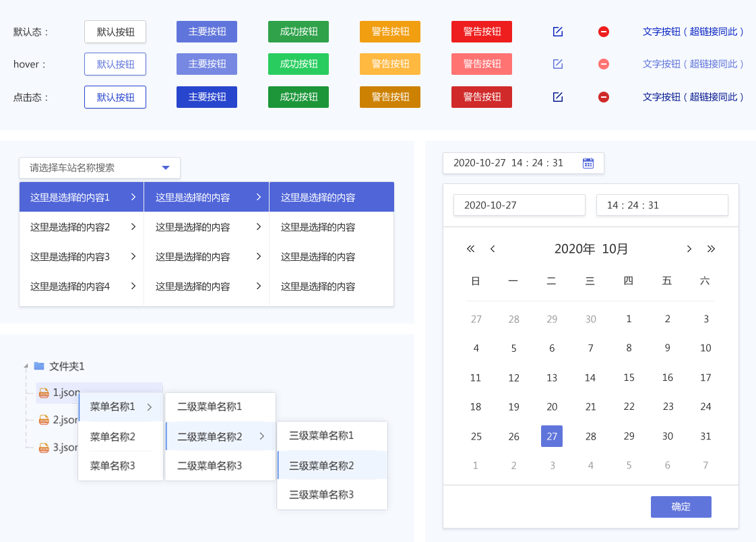Click the red minus delete icon on the default row
This screenshot has height=542, width=756.
pos(604,31)
